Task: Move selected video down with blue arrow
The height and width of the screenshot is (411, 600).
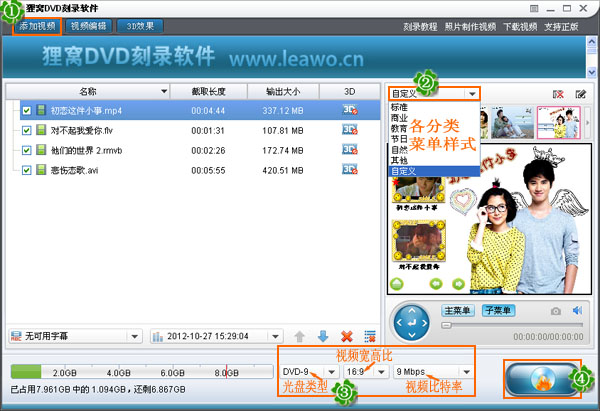Action: [x=323, y=336]
